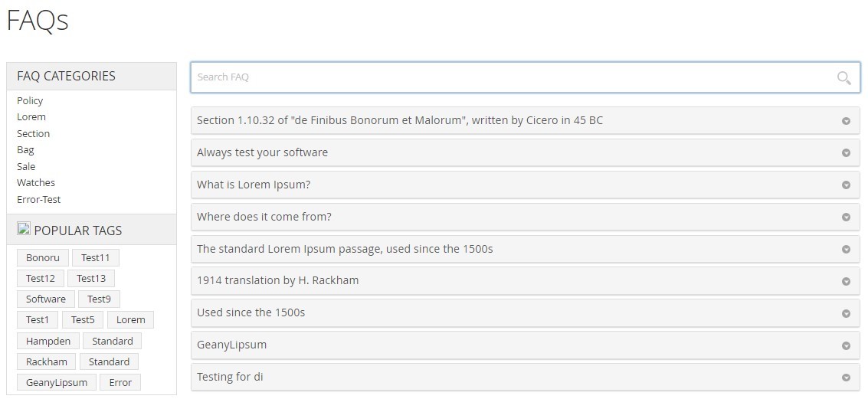Expand arrow for '1914 translation by H. Rackham'
868x399 pixels.
(846, 281)
